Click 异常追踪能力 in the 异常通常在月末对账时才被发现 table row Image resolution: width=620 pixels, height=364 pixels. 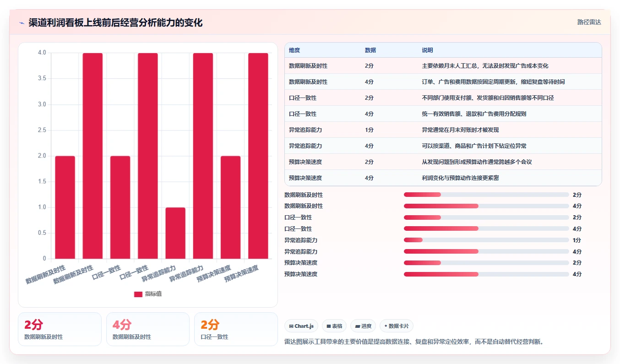click(x=305, y=130)
